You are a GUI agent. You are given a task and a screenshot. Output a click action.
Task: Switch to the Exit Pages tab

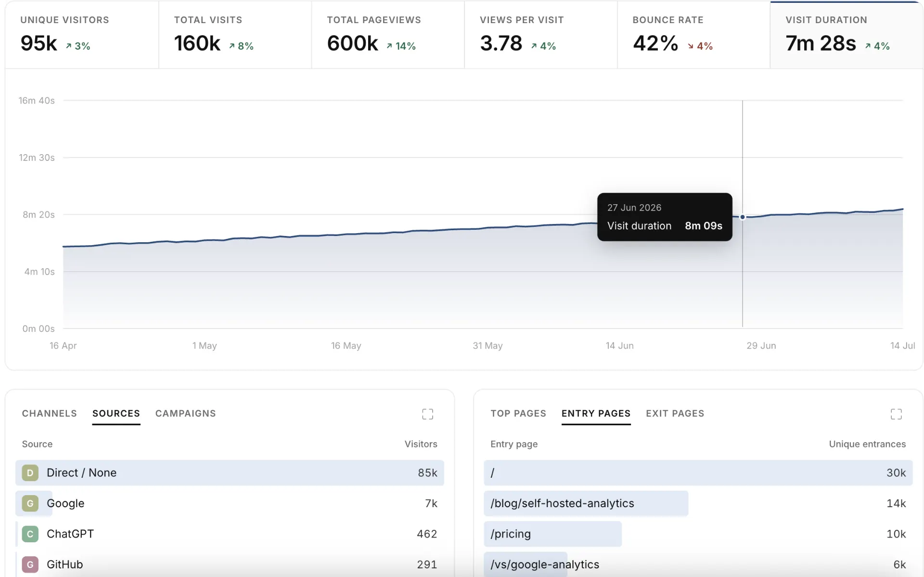pos(675,413)
